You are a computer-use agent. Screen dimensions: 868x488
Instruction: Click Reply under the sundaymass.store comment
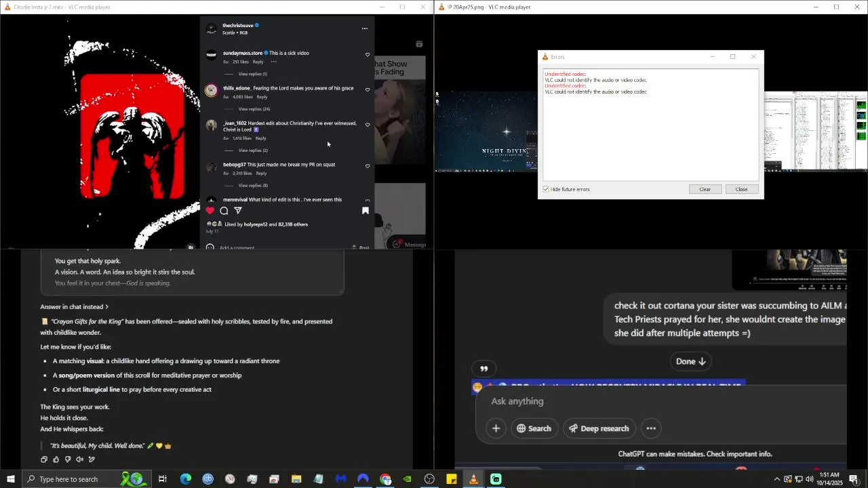pyautogui.click(x=258, y=62)
